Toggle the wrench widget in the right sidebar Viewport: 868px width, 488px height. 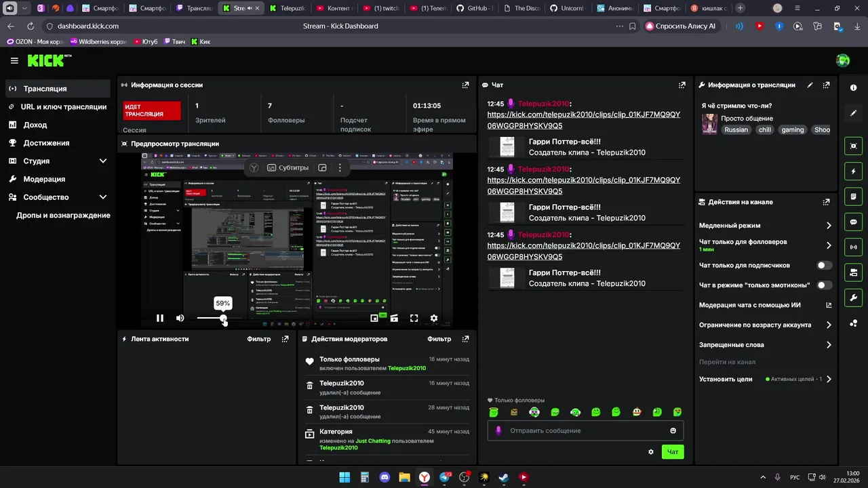coord(854,298)
